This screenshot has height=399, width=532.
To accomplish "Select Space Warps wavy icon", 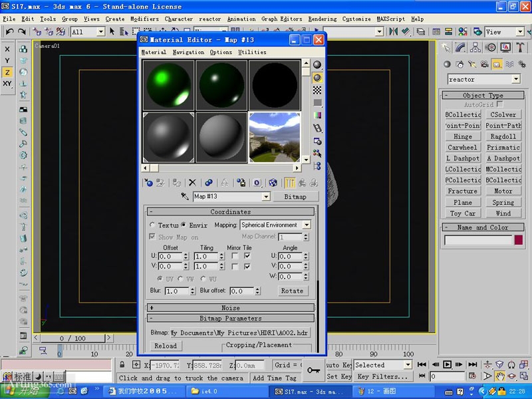I will click(509, 64).
